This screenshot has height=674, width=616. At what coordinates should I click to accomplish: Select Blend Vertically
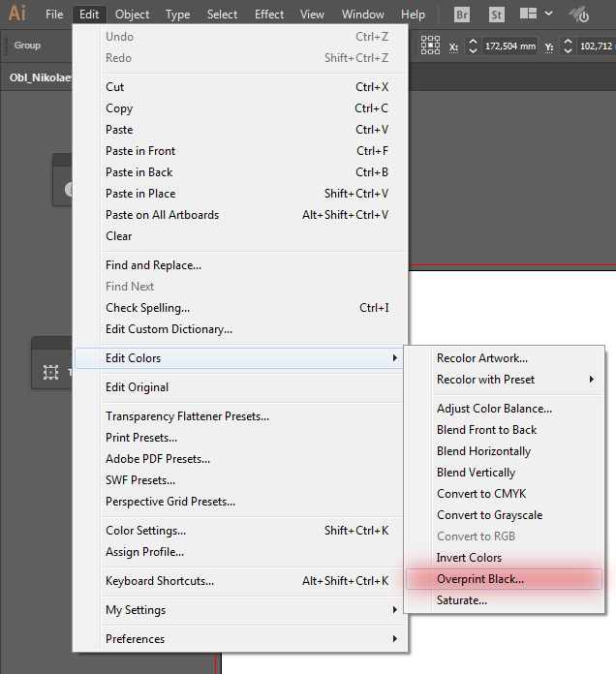[x=505, y=473]
